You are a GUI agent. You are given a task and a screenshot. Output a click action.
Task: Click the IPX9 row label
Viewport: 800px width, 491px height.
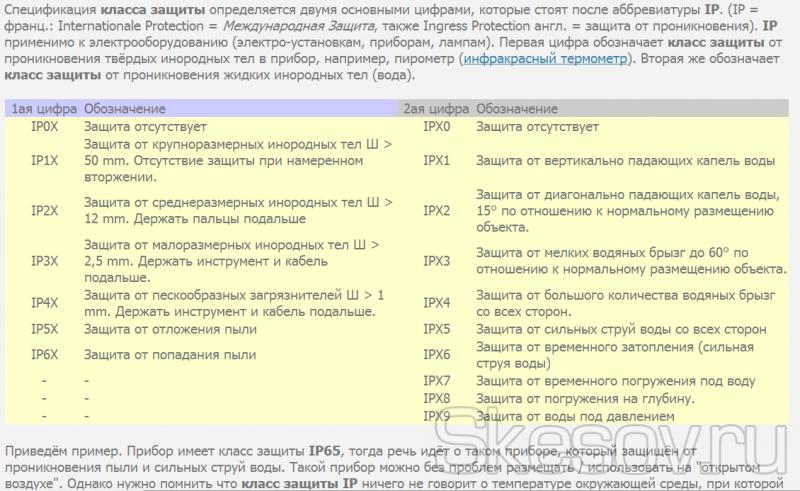437,415
